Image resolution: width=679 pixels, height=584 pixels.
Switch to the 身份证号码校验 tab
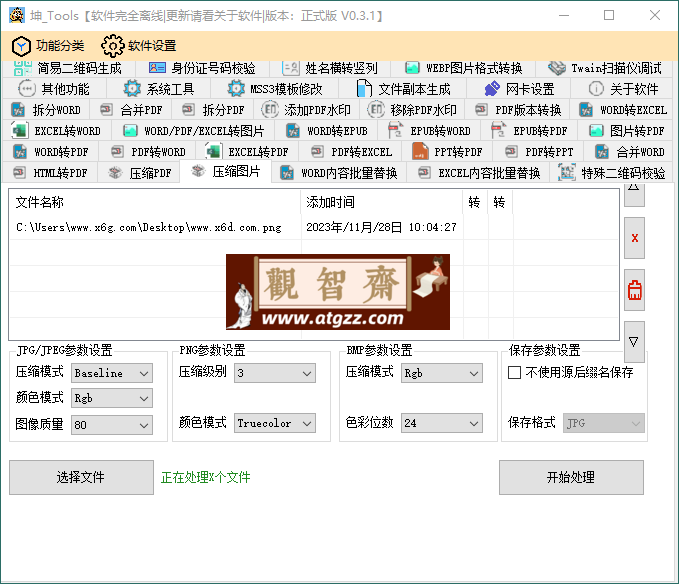(202, 68)
